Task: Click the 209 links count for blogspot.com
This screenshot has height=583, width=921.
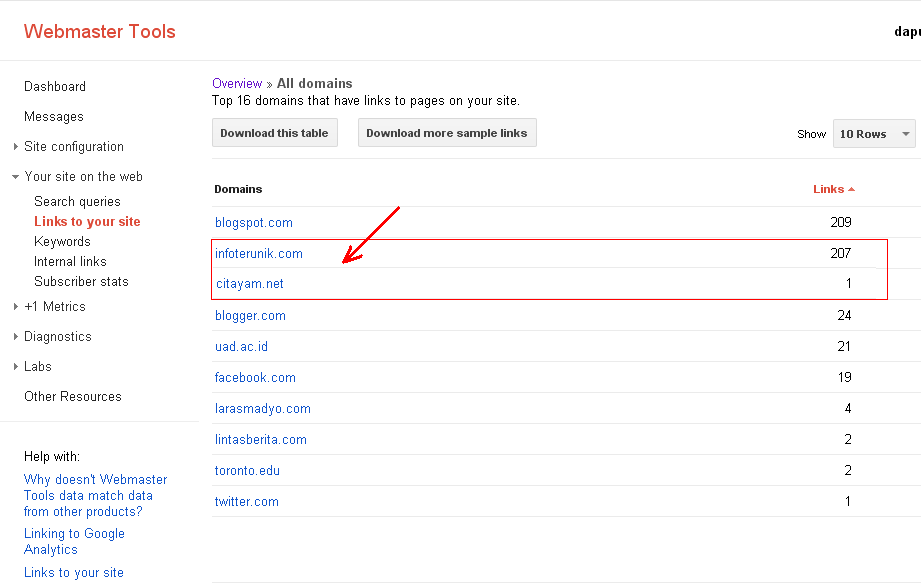Action: [x=841, y=222]
